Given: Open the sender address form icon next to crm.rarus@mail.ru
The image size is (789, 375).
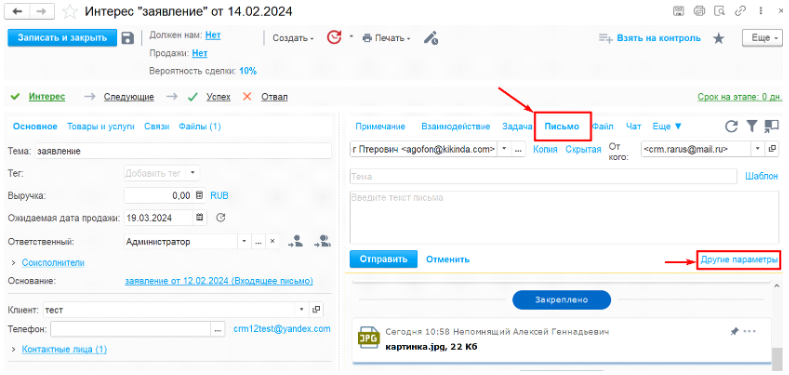Looking at the screenshot, I should coord(772,148).
